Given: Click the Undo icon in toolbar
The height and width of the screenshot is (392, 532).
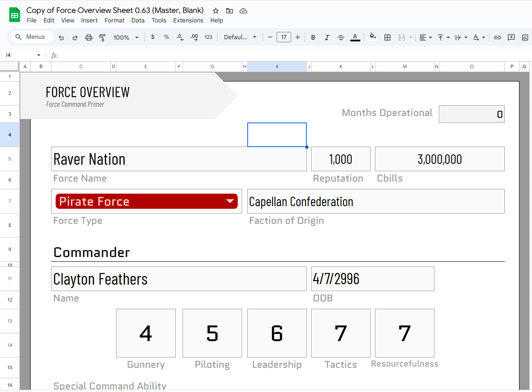Looking at the screenshot, I should (x=61, y=38).
